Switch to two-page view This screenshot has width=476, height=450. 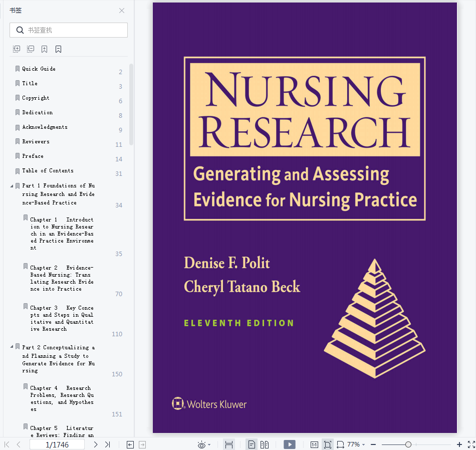coord(265,444)
